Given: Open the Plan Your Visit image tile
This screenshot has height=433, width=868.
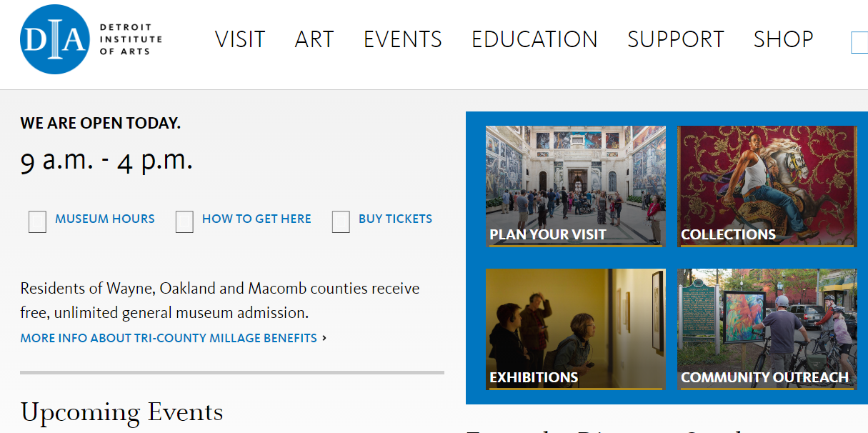Looking at the screenshot, I should click(x=575, y=186).
